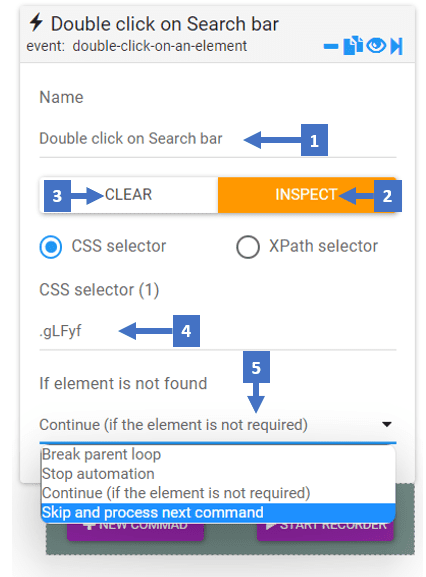Click the NEW COMMAND button

point(135,530)
